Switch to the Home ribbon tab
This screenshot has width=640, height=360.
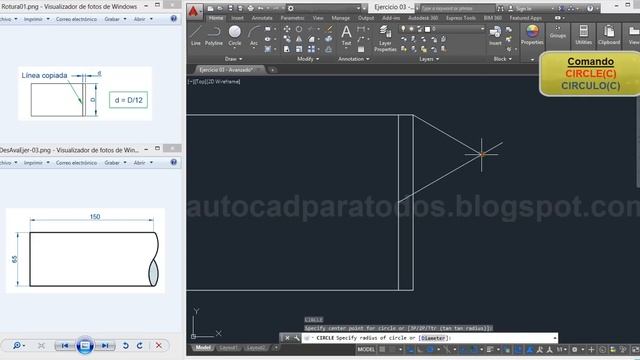216,18
